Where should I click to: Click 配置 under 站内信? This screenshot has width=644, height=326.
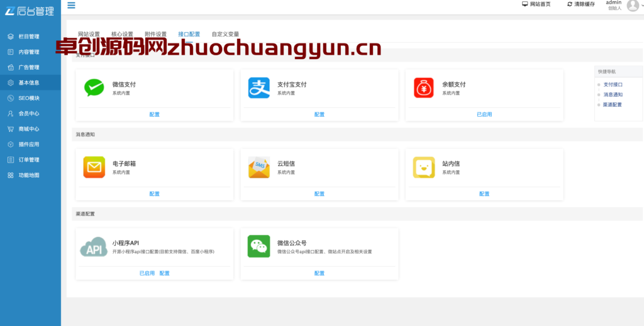pyautogui.click(x=484, y=194)
